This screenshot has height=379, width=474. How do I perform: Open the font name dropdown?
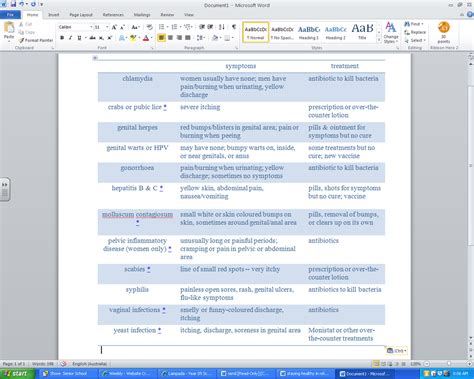75,27
